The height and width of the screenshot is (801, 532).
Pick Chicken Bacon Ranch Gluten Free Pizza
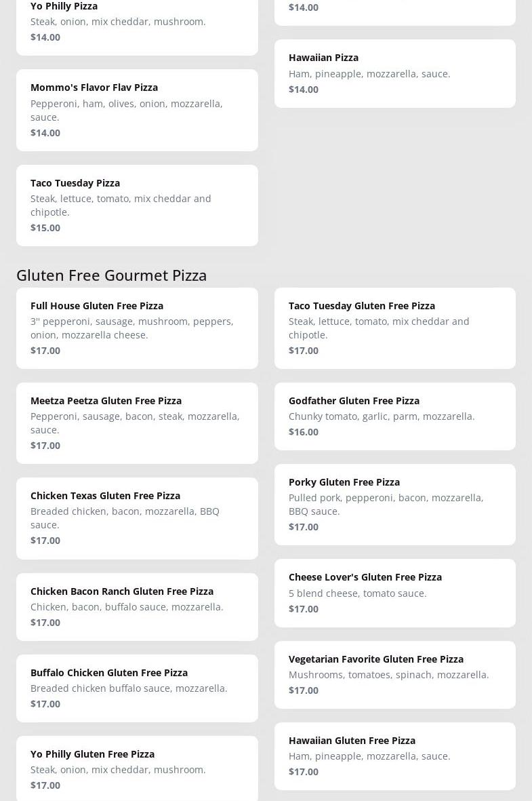pos(137,606)
